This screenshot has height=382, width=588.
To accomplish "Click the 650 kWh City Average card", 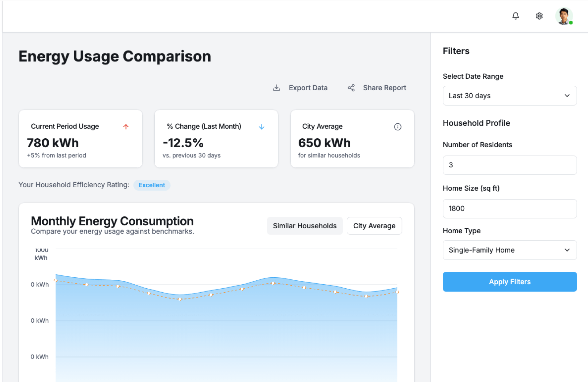I will pyautogui.click(x=352, y=139).
